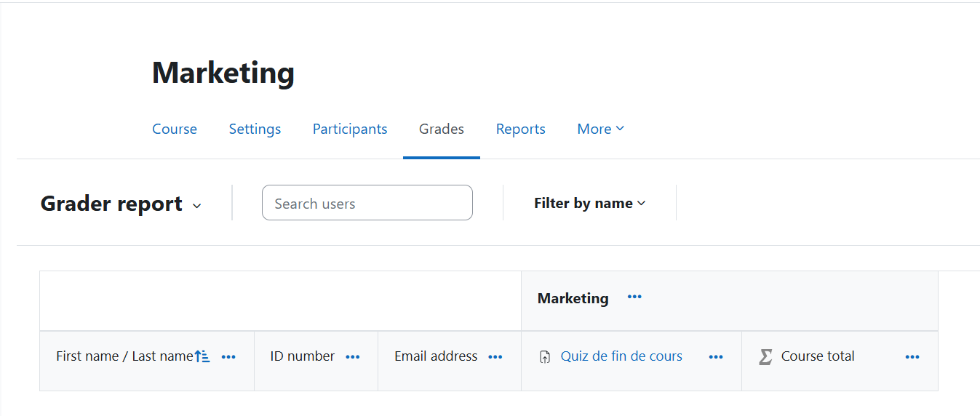Viewport: 980px width, 416px height.
Task: Expand the More navigation menu
Action: point(600,129)
